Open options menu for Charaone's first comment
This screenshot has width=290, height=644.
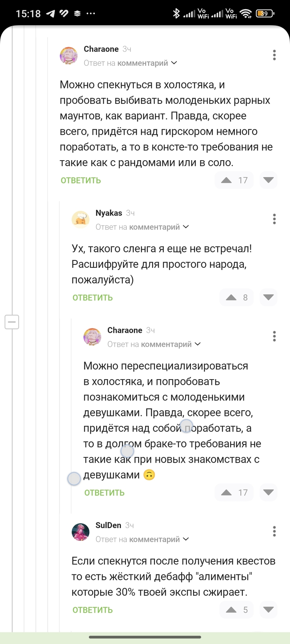[x=274, y=55]
